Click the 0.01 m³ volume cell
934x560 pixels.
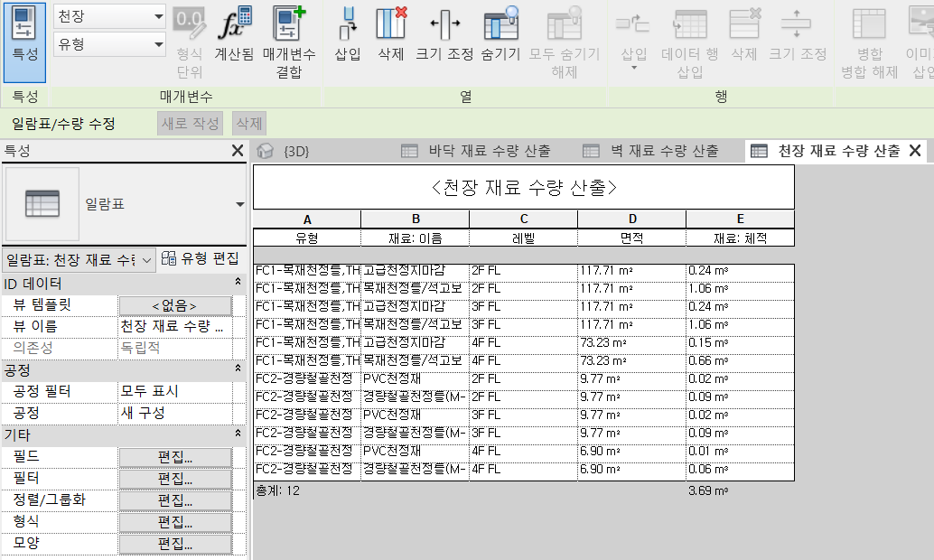pos(741,452)
